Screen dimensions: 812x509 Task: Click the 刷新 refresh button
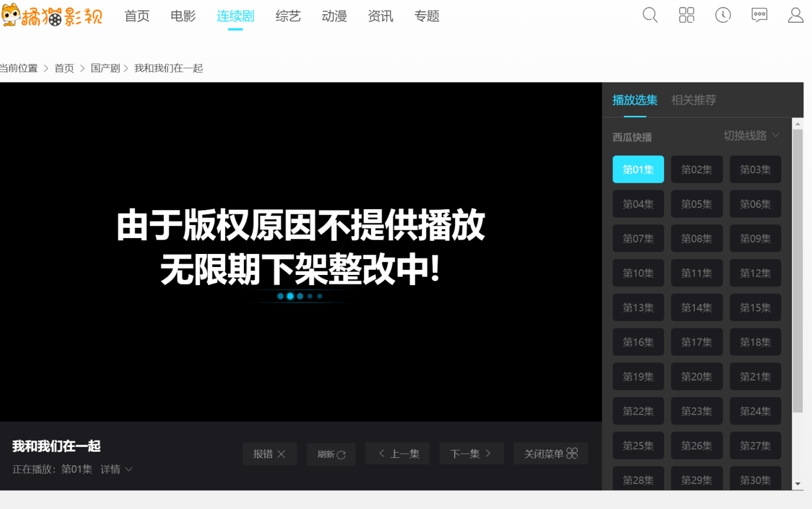(331, 454)
